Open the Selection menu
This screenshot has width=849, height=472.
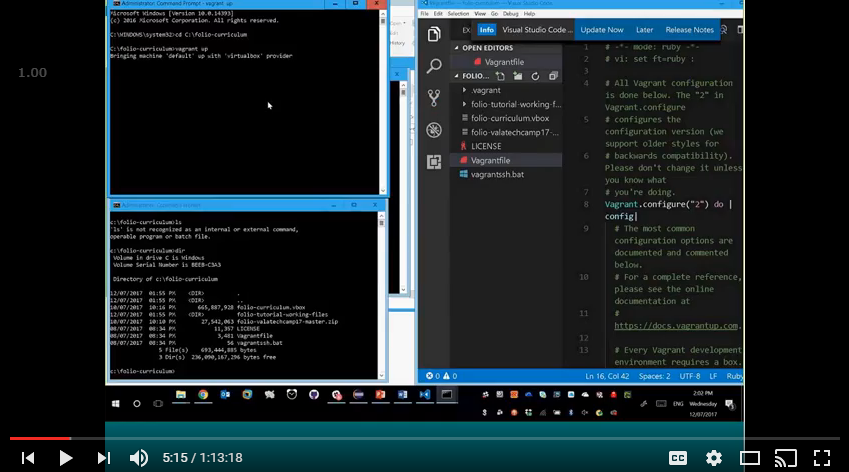tap(458, 14)
